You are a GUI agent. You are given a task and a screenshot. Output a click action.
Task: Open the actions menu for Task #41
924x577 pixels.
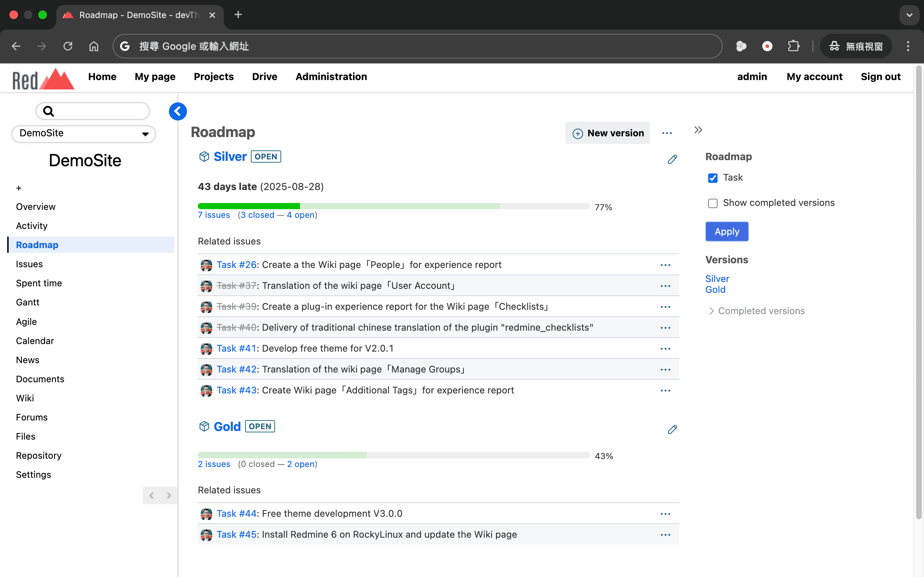[x=665, y=349]
